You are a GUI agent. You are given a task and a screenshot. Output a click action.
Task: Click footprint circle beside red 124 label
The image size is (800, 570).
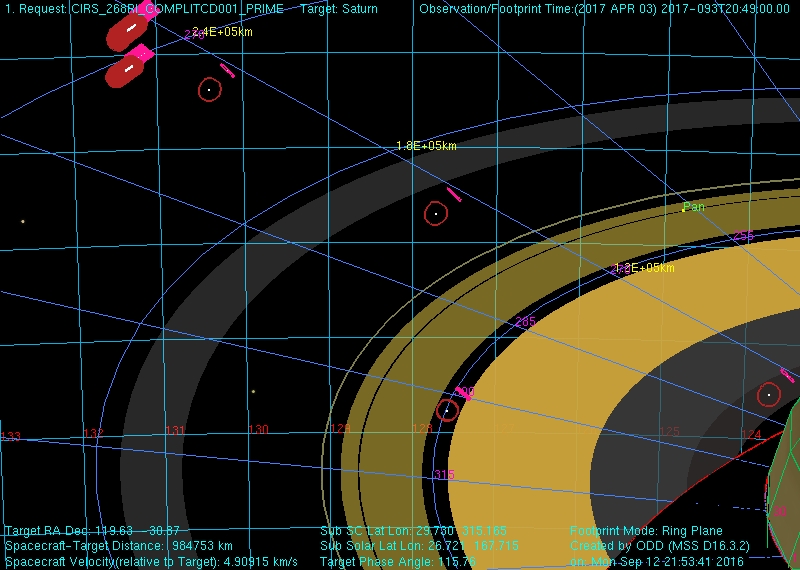point(768,395)
